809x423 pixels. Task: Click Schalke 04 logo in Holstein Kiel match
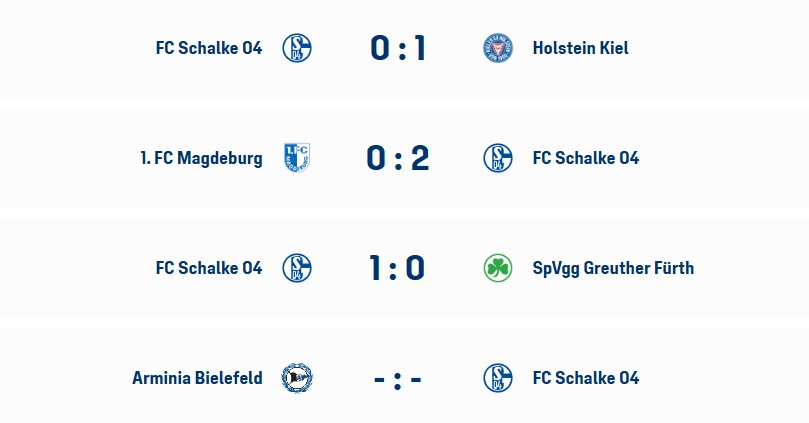297,48
